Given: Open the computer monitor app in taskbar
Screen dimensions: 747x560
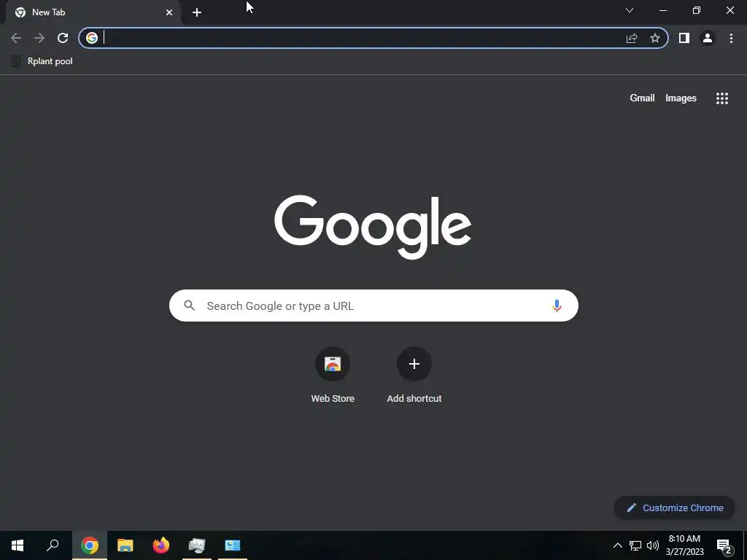Looking at the screenshot, I should coord(197,545).
